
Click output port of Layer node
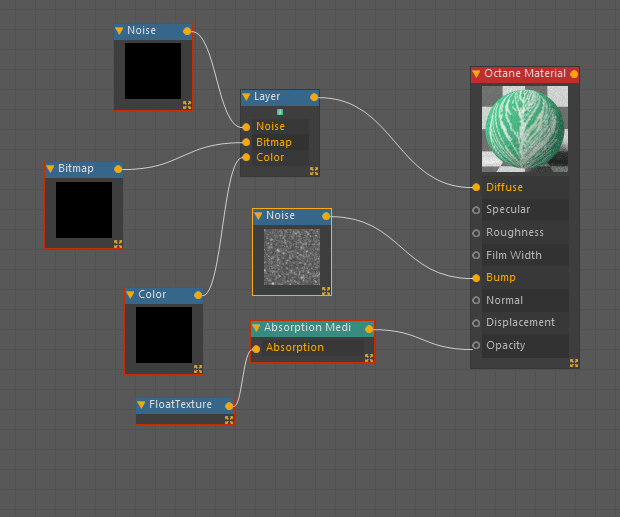point(314,97)
